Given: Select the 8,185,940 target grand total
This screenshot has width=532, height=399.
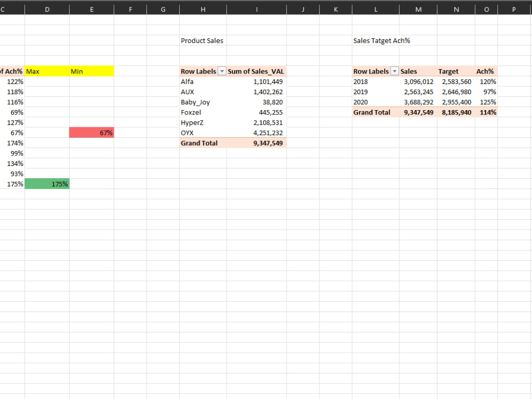Looking at the screenshot, I should click(456, 112).
